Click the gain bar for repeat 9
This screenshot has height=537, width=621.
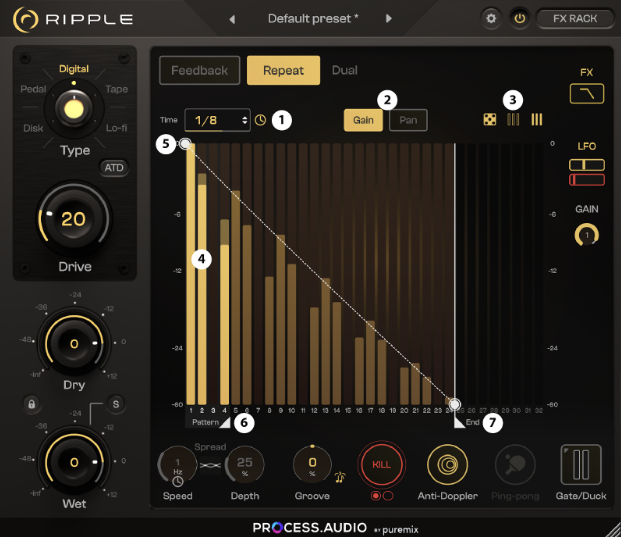tap(281, 320)
